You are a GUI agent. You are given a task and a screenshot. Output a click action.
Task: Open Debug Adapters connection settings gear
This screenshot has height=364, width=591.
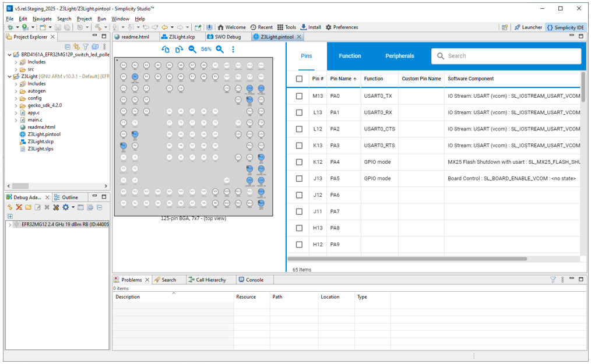(65, 207)
